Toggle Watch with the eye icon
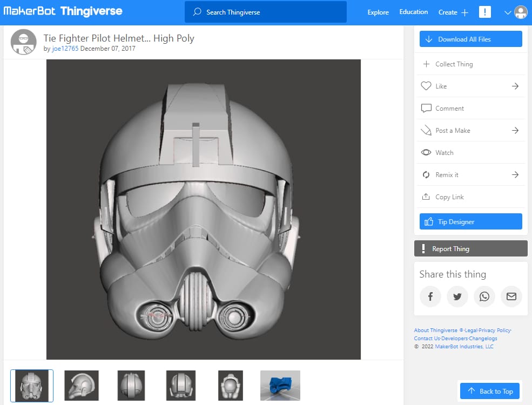 point(426,152)
